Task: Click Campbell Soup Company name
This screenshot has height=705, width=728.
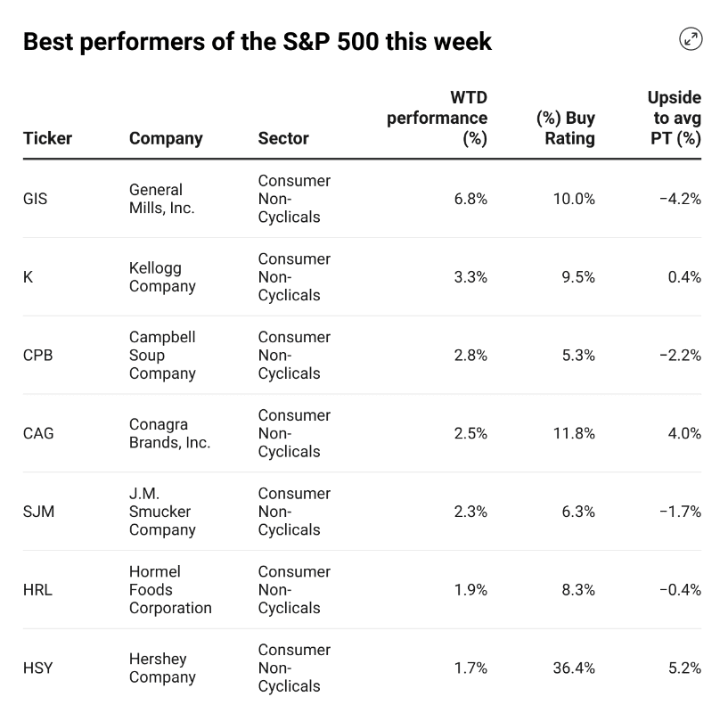Action: click(162, 355)
